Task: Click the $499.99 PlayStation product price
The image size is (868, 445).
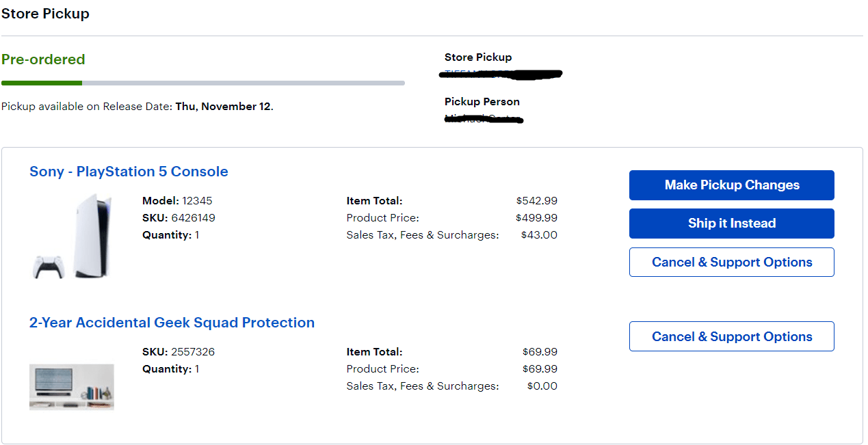Action: tap(537, 218)
